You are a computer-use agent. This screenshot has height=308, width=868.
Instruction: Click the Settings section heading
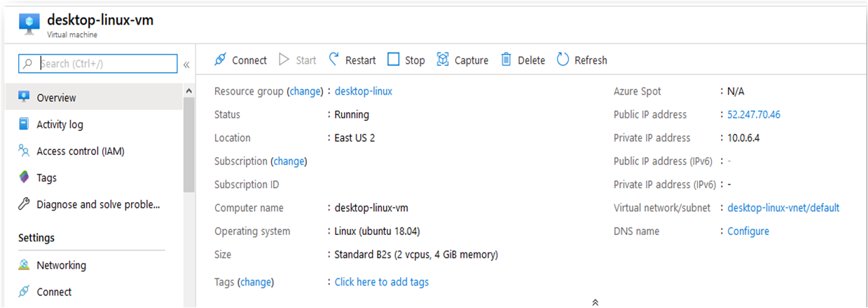(x=36, y=238)
